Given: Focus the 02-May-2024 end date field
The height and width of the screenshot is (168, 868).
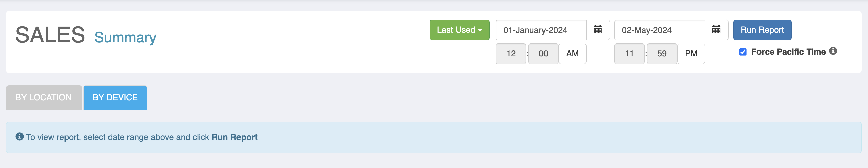Looking at the screenshot, I should coord(660,30).
